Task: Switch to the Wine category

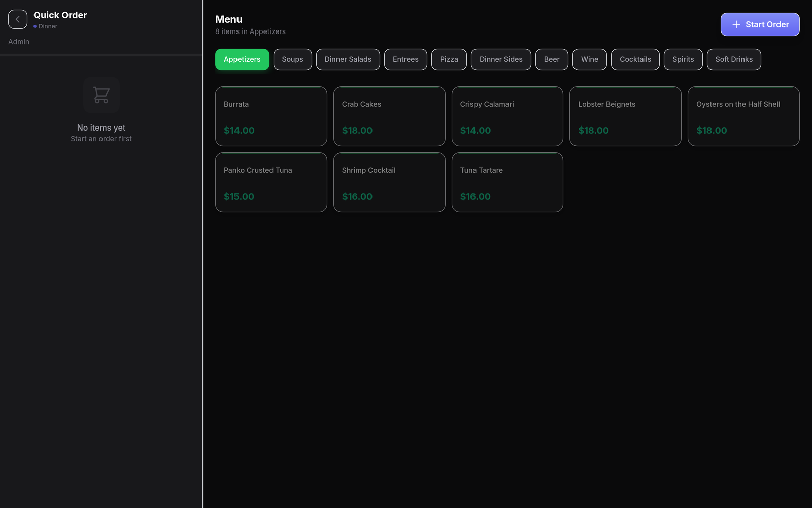Action: pos(589,59)
